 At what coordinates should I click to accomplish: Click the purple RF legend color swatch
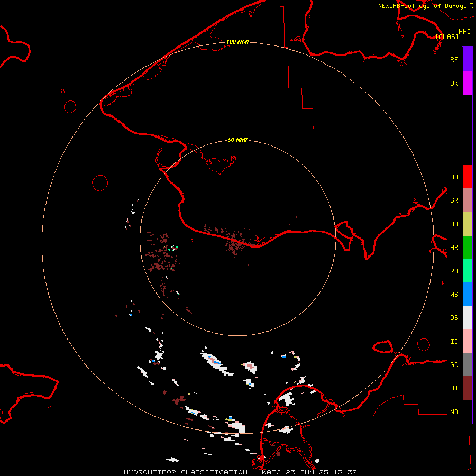tap(467, 59)
